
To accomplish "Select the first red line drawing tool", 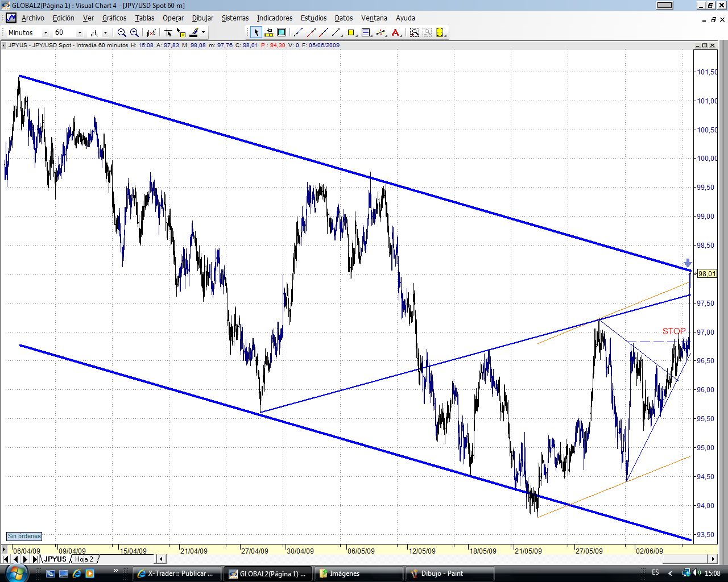I will [312, 33].
